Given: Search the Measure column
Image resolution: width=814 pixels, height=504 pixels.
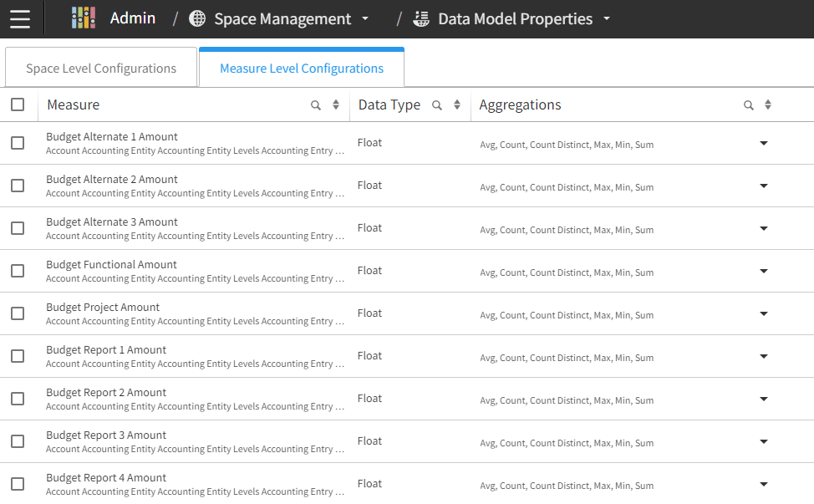Looking at the screenshot, I should pyautogui.click(x=316, y=105).
